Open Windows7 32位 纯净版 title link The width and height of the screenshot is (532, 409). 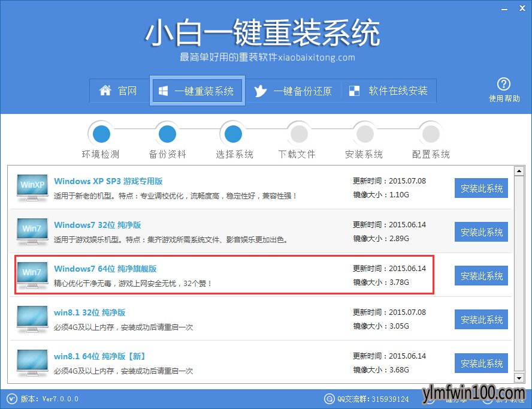coord(98,225)
